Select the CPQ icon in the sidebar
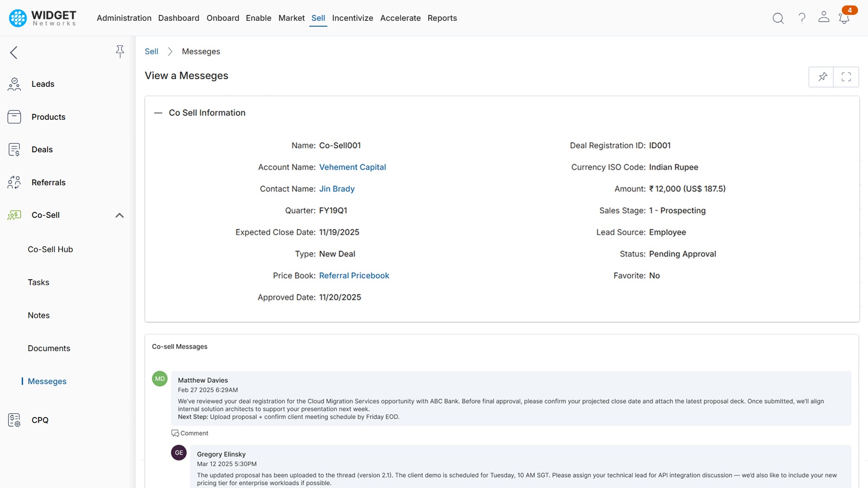 (x=14, y=420)
